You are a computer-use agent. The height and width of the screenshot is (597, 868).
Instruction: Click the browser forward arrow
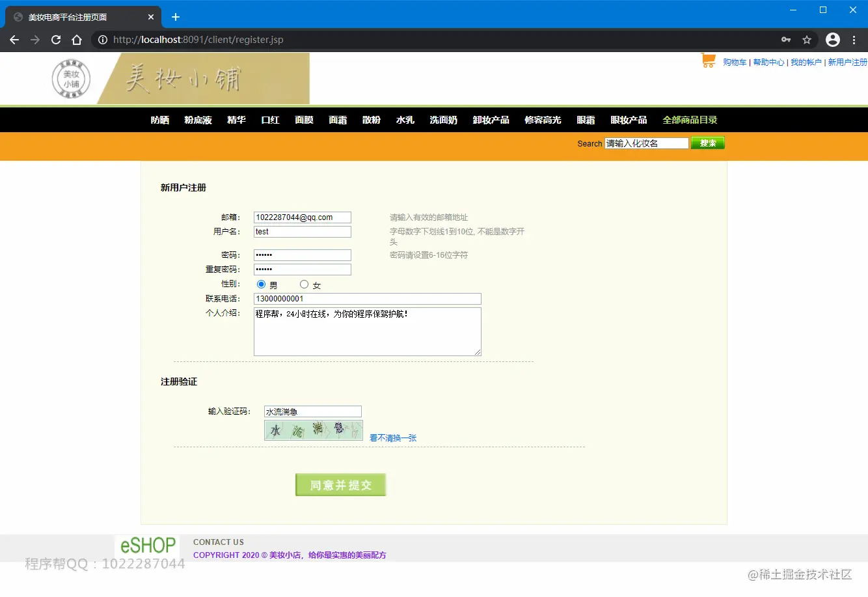[35, 40]
